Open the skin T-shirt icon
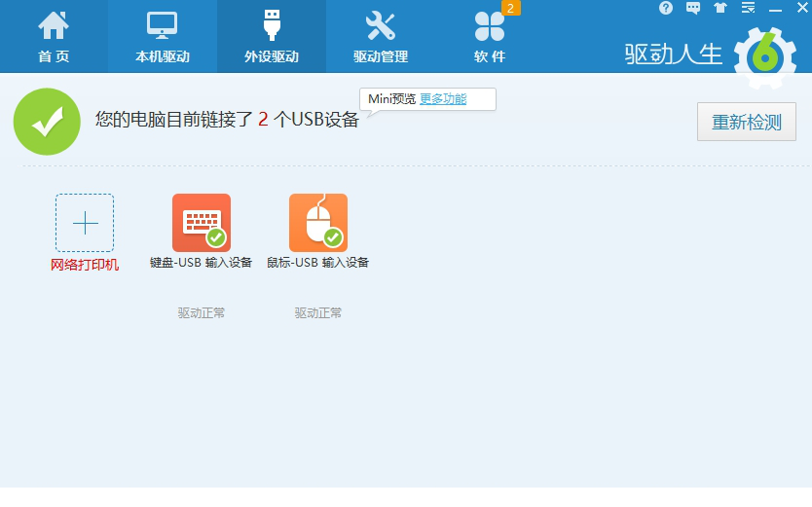This screenshot has width=812, height=507. click(720, 8)
